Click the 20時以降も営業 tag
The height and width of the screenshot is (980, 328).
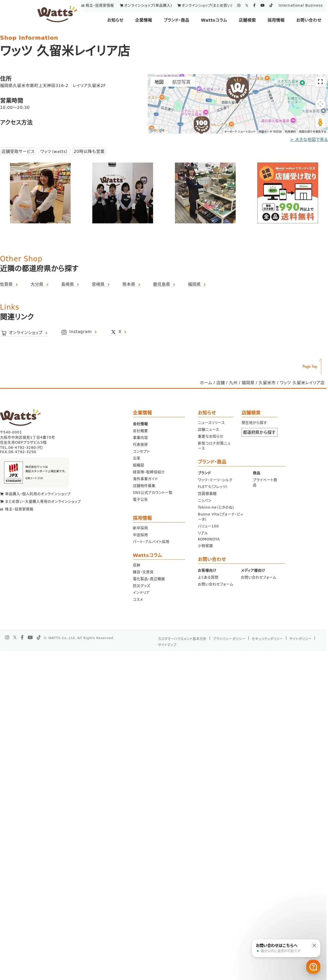click(x=89, y=151)
